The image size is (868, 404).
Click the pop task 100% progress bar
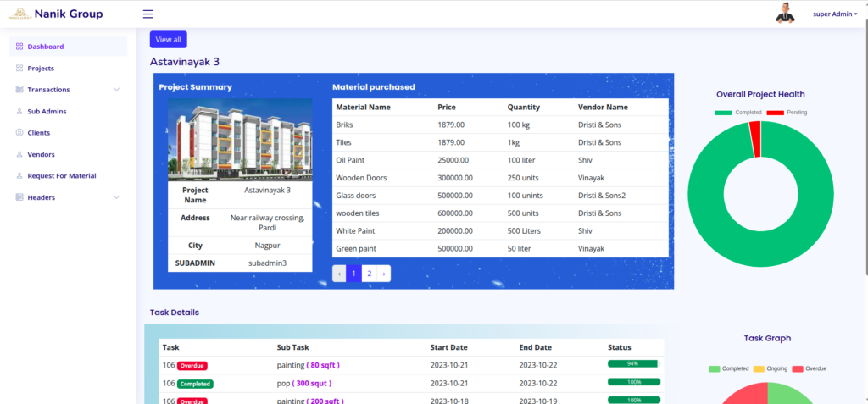coord(634,382)
